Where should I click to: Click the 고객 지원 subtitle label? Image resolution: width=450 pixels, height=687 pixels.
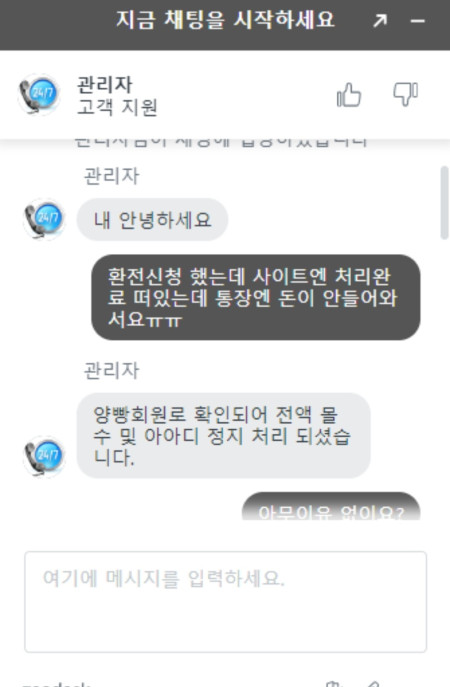click(x=117, y=107)
